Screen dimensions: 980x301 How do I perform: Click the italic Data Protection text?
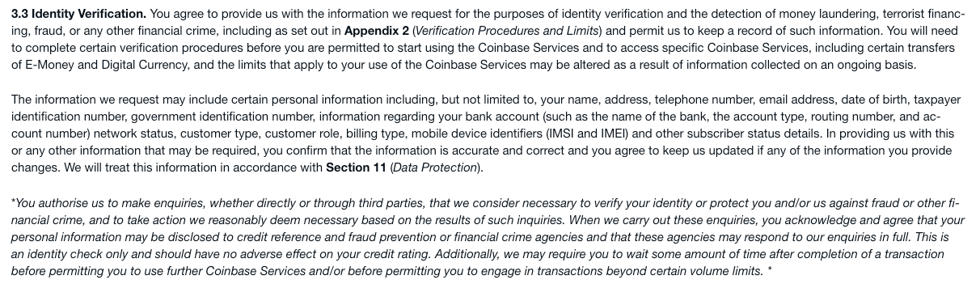[x=435, y=167]
